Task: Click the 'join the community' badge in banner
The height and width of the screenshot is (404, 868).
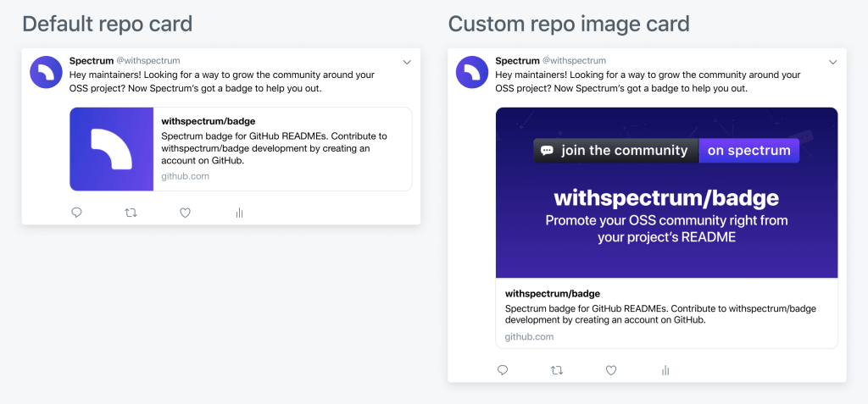Action: (x=616, y=151)
